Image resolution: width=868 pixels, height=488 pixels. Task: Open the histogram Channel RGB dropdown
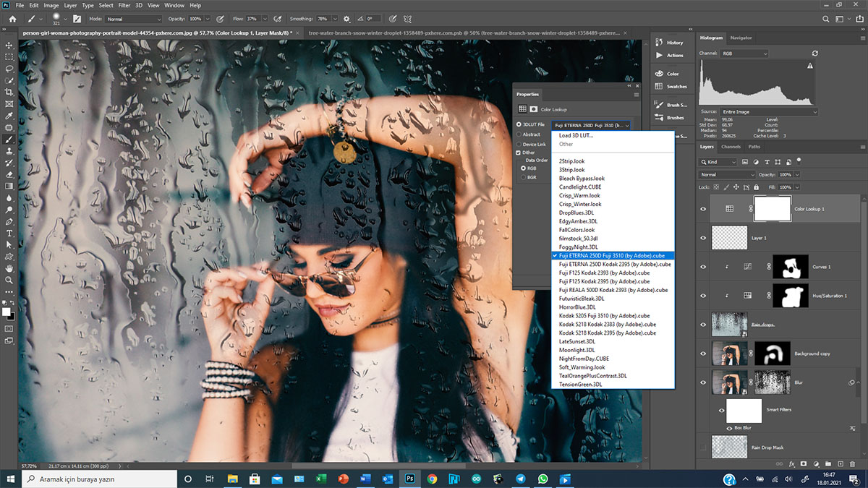point(744,53)
